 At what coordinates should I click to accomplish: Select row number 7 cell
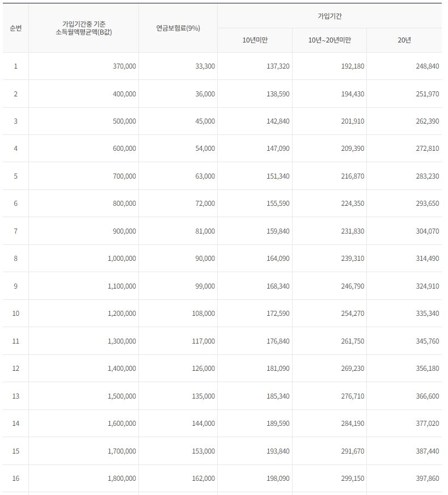[15, 231]
